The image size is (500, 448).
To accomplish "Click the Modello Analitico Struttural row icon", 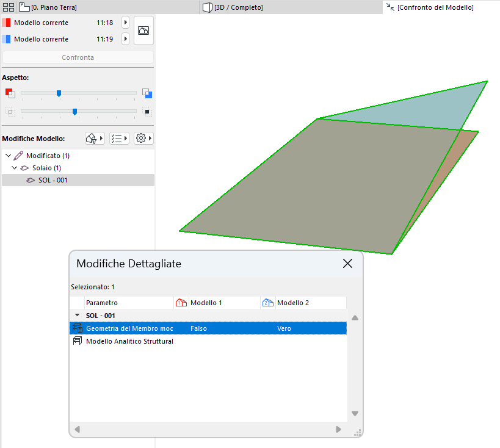I will tap(77, 341).
